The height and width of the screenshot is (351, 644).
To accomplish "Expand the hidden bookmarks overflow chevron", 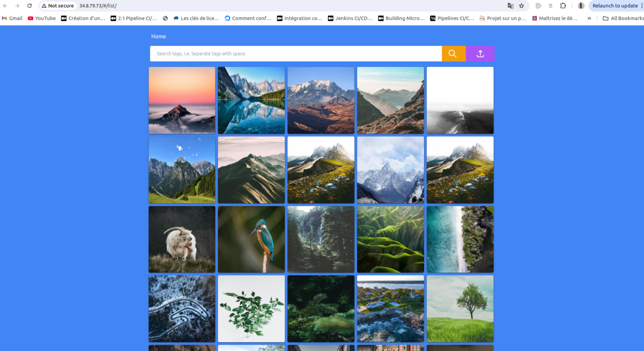I will [x=589, y=18].
